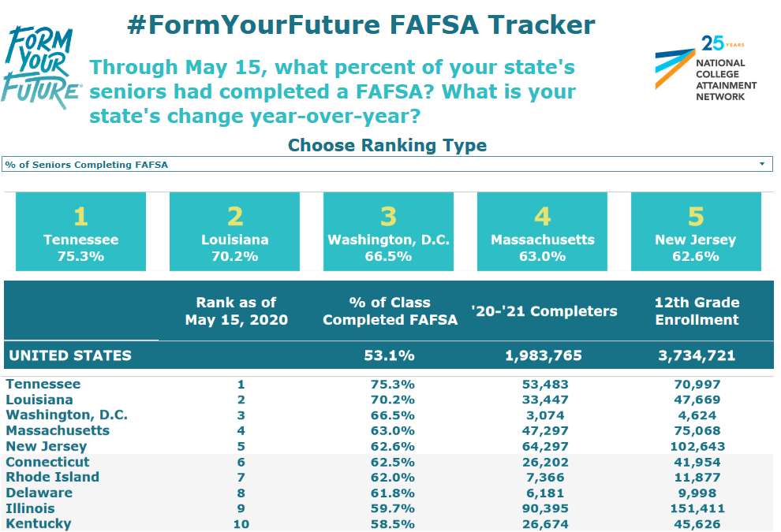Select the rank 4 Massachusetts card
The height and width of the screenshot is (532, 781).
point(543,232)
